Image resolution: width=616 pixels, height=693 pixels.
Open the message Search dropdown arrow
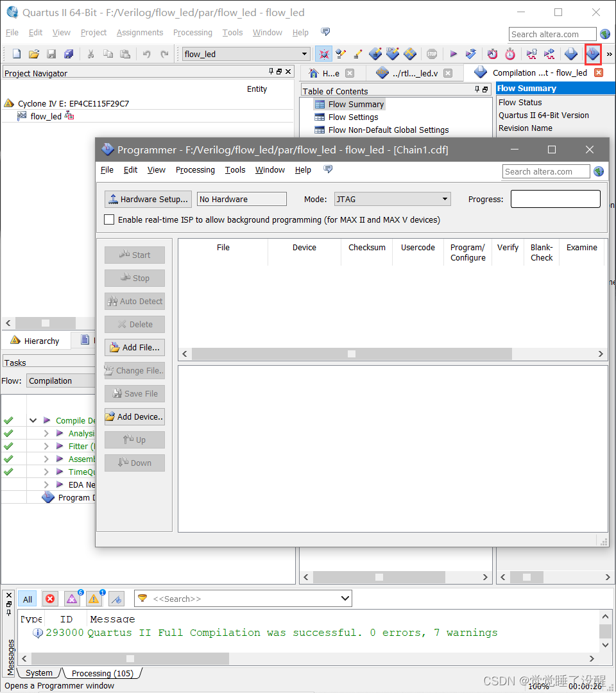346,599
